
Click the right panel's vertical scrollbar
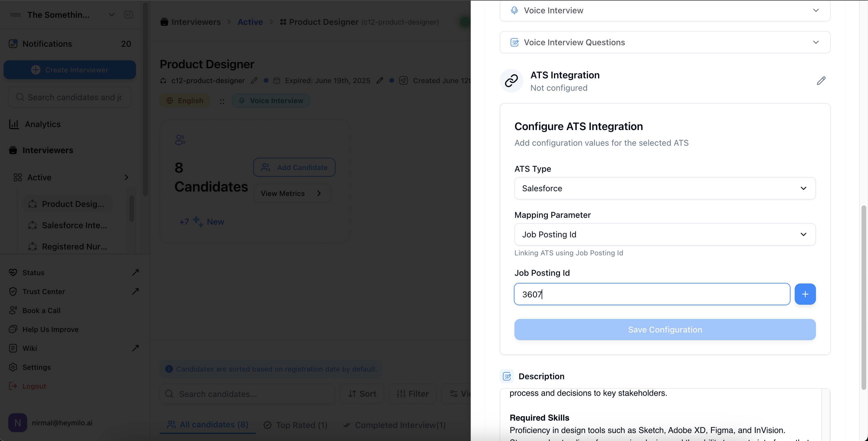[x=863, y=296]
